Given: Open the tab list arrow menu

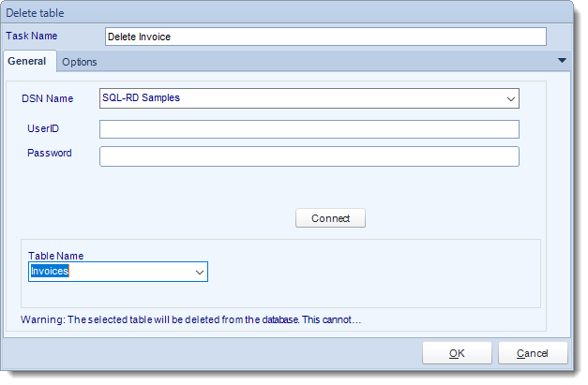Looking at the screenshot, I should [562, 60].
